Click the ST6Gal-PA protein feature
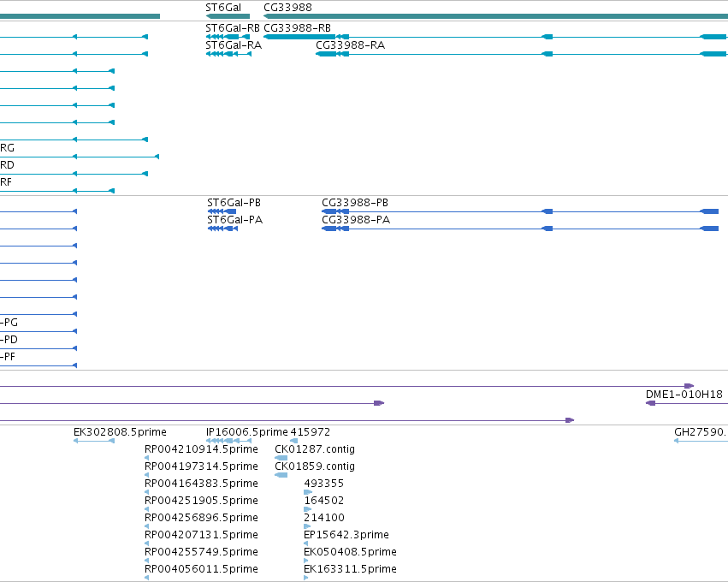728x582 pixels. pyautogui.click(x=222, y=229)
